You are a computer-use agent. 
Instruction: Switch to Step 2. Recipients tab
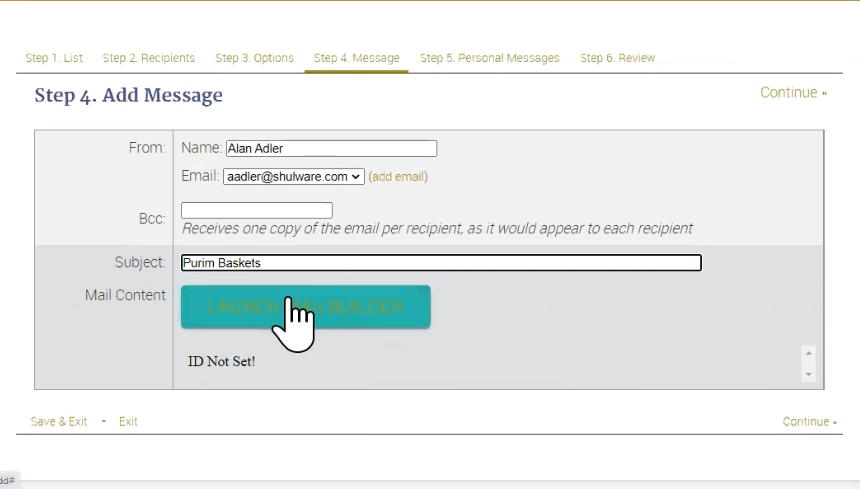[148, 58]
